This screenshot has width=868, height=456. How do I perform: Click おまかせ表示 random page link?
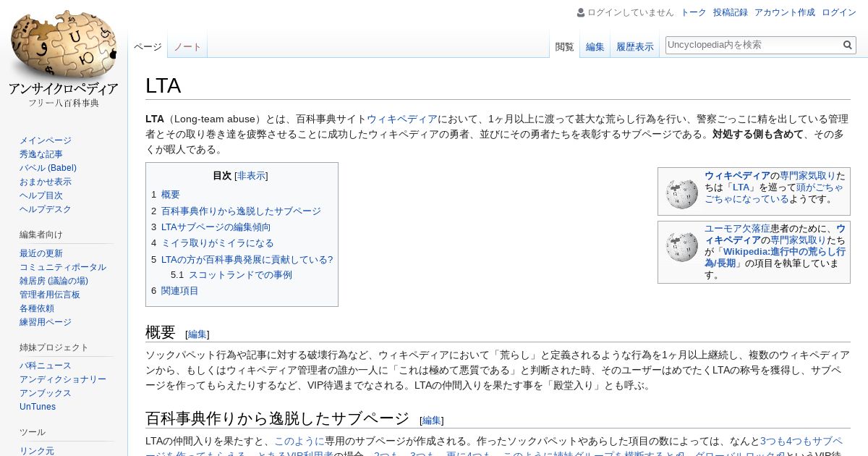click(x=46, y=182)
